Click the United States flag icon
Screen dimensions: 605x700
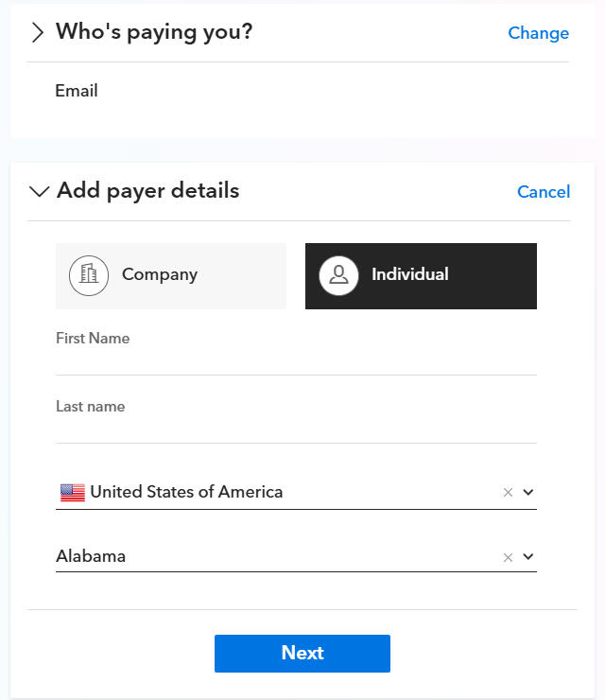(x=73, y=493)
